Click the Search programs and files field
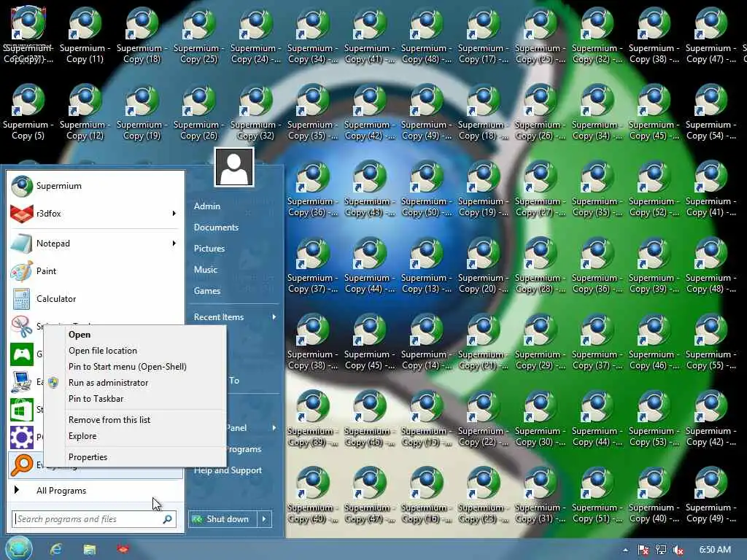Viewport: 747px width, 560px height. click(x=94, y=519)
